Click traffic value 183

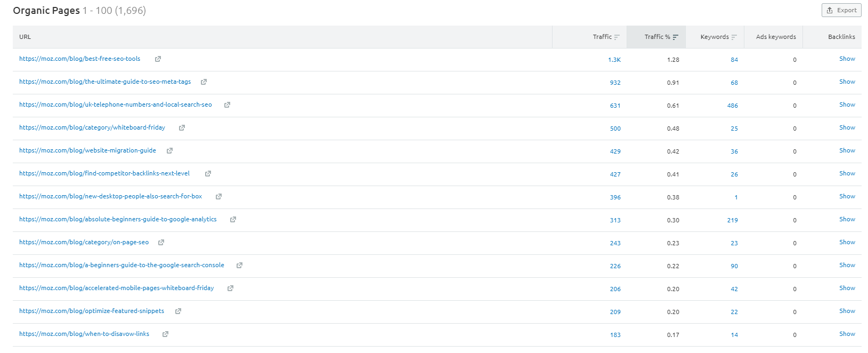tap(615, 335)
